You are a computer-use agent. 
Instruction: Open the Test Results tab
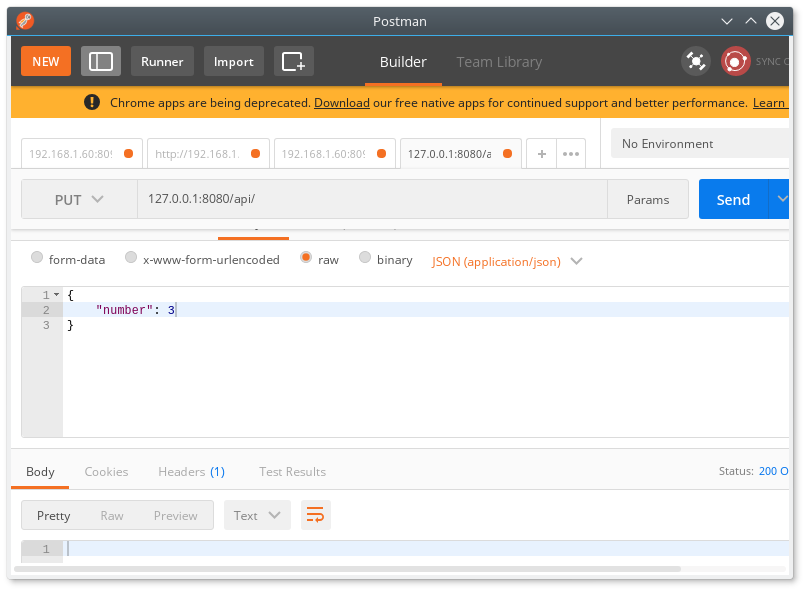292,472
